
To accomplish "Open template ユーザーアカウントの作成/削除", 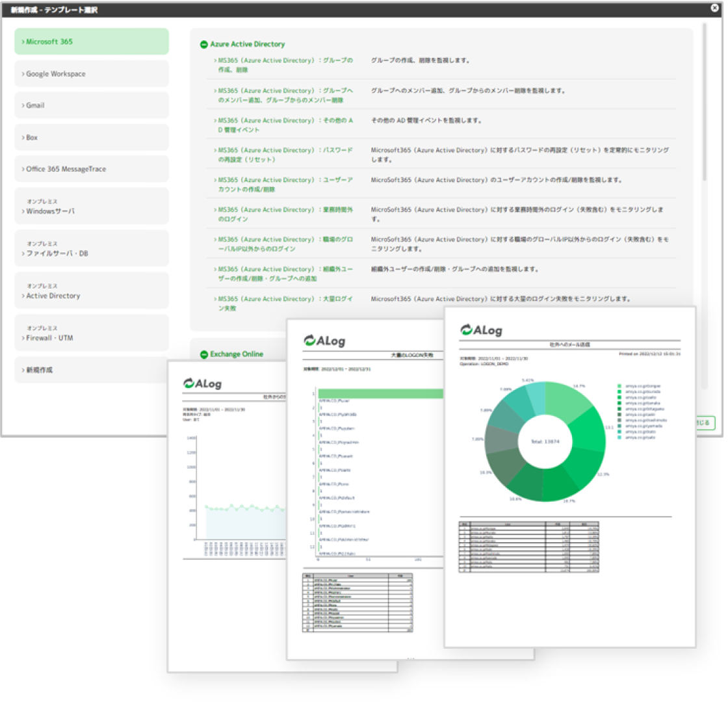I will pos(284,185).
